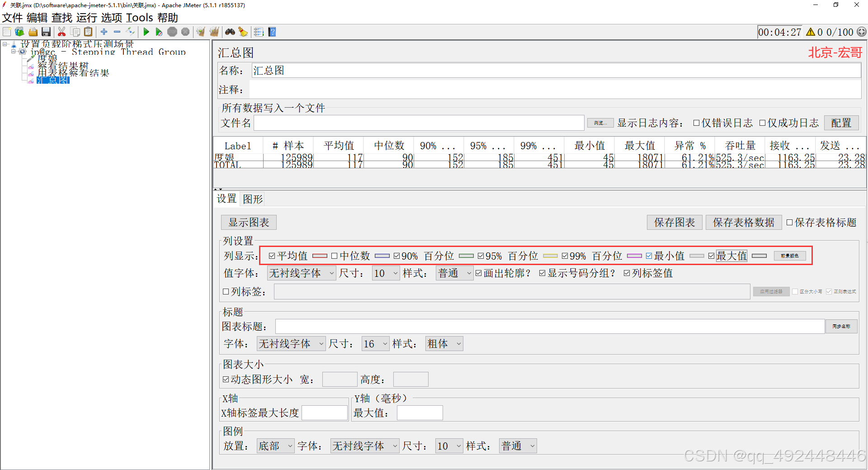
Task: Create a new test plan
Action: 7,32
